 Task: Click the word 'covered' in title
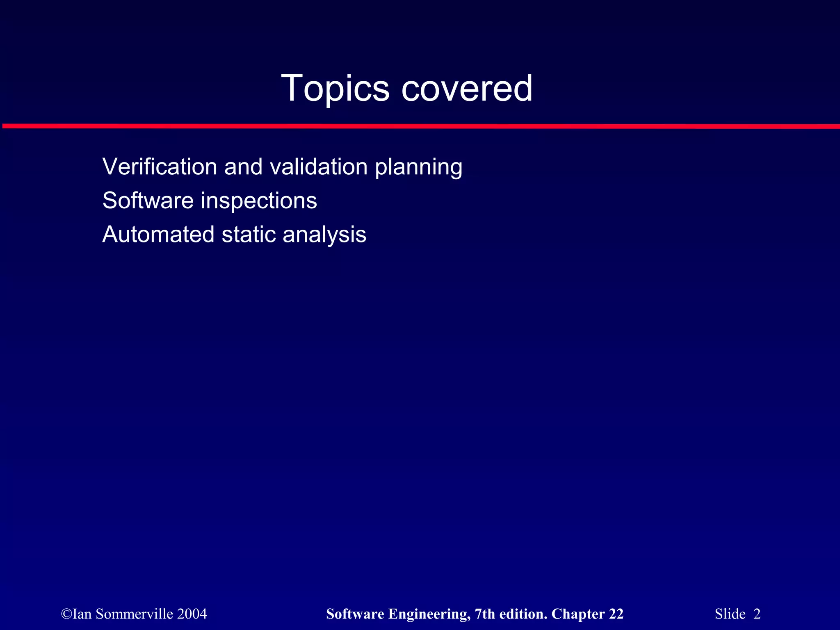tap(466, 88)
